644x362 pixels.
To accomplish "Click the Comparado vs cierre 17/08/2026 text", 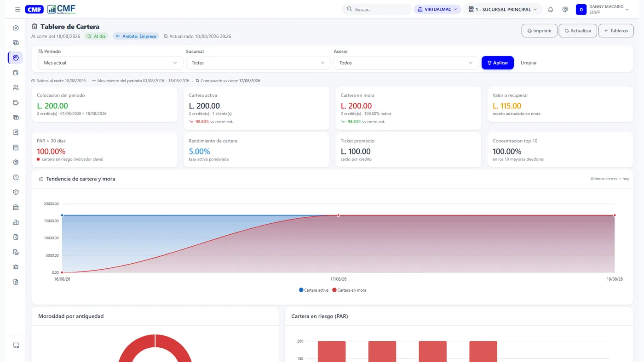I will tap(231, 81).
